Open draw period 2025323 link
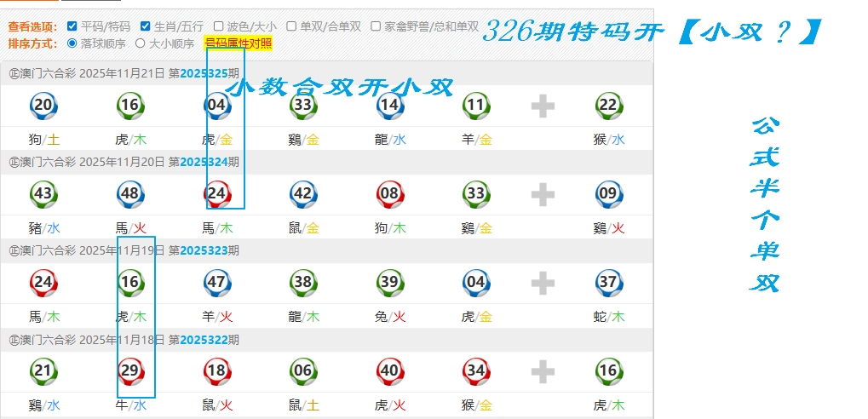 203,250
